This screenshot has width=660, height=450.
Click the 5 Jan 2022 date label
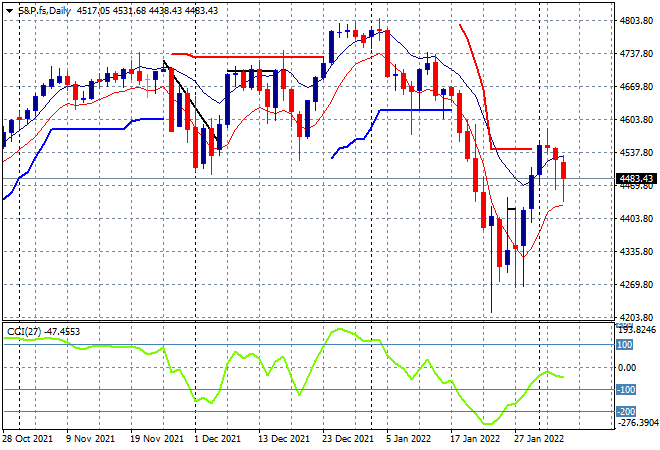[x=409, y=439]
